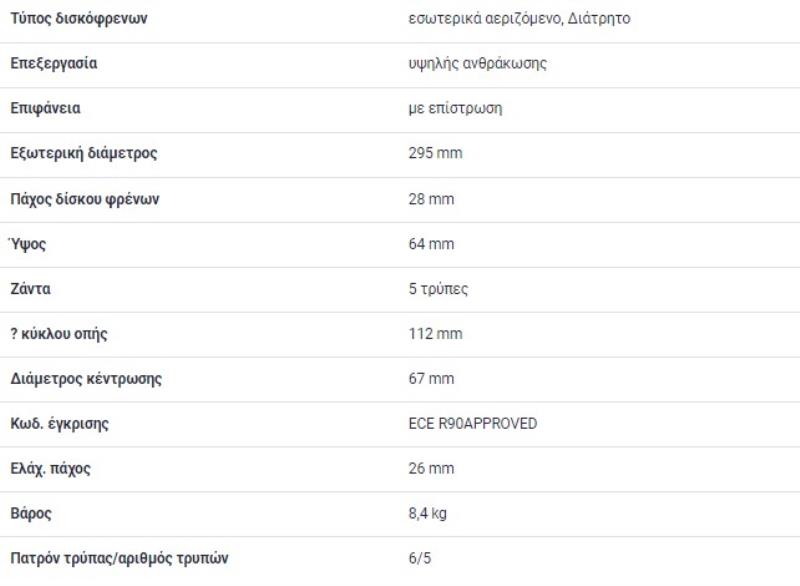Click the '112 mm' bolt circle value
Viewport: 800px width, 586px height.
pyautogui.click(x=435, y=334)
